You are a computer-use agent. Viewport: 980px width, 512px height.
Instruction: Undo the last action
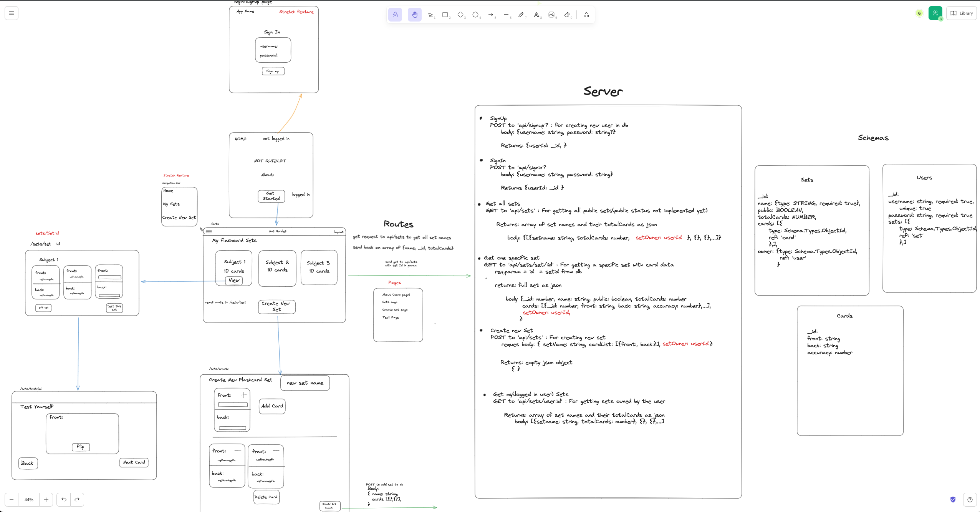[x=64, y=499]
